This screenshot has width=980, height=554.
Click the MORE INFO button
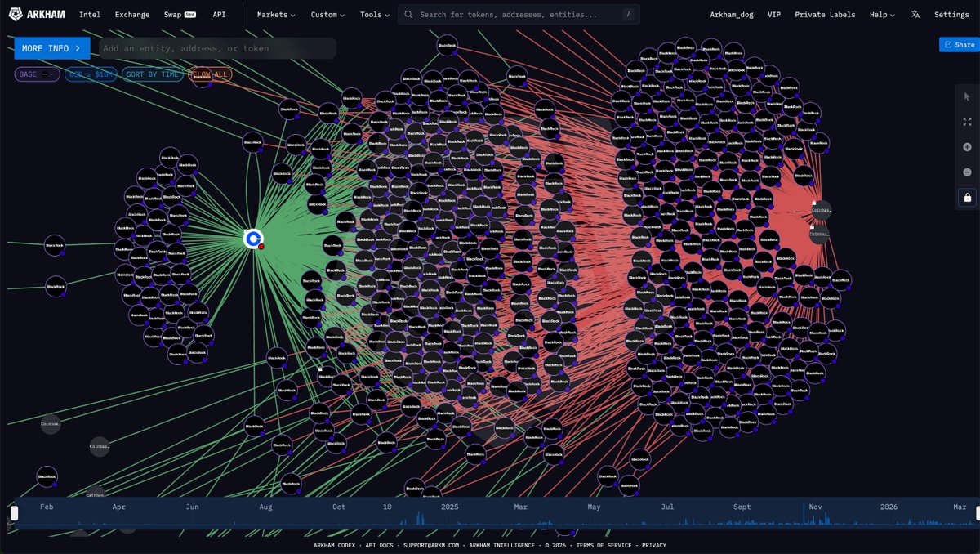[51, 48]
